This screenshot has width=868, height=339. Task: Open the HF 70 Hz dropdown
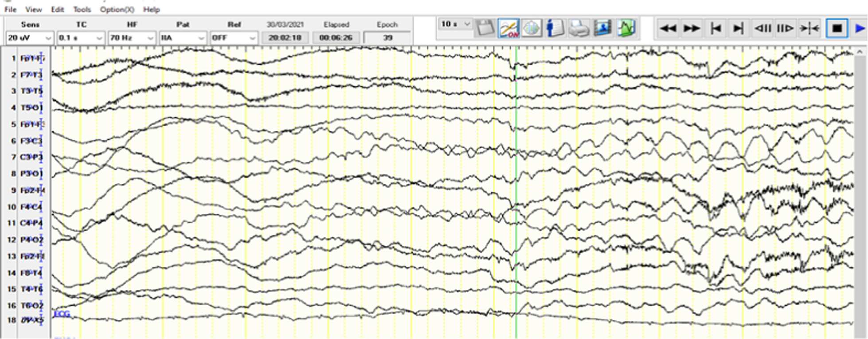tap(132, 38)
